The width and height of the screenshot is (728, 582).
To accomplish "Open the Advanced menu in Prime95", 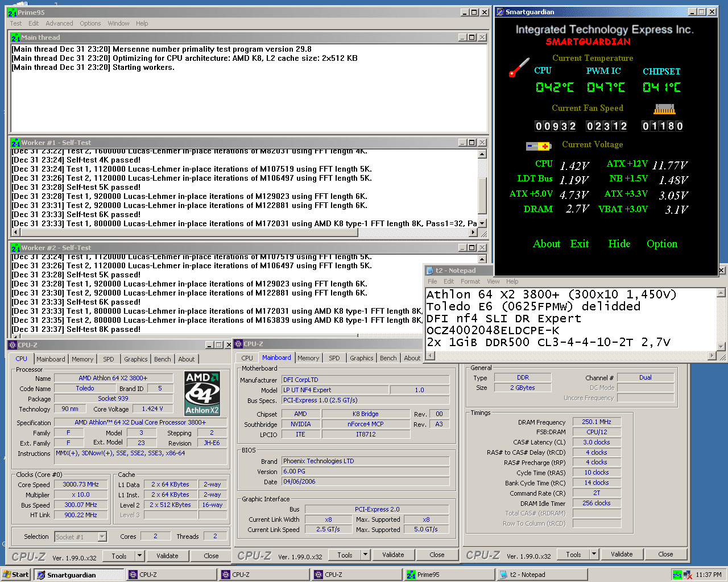I will [59, 23].
